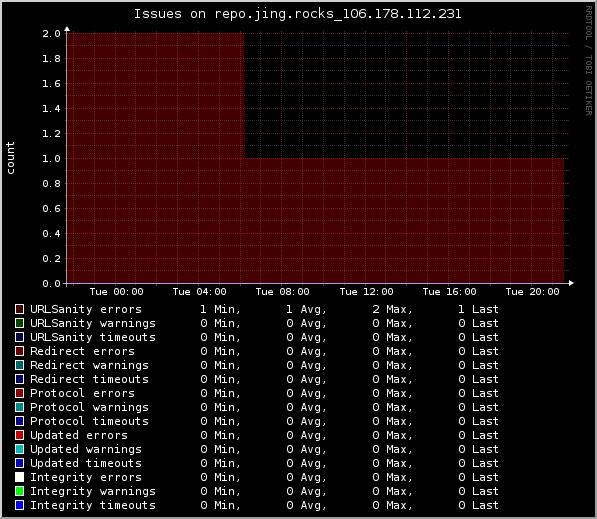This screenshot has width=597, height=519.
Task: Click the Integrity timeouts blue swatch
Action: tap(19, 505)
